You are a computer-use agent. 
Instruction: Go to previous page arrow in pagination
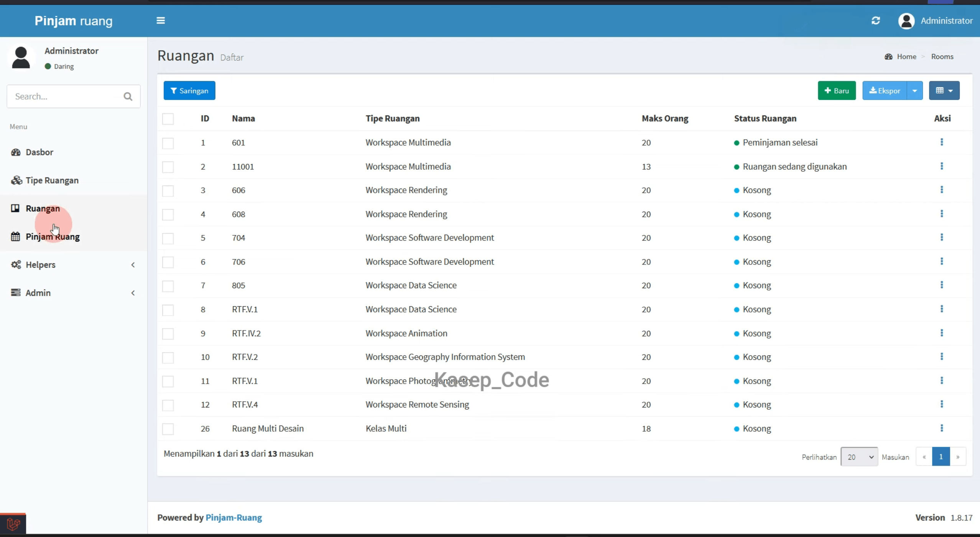pos(924,457)
